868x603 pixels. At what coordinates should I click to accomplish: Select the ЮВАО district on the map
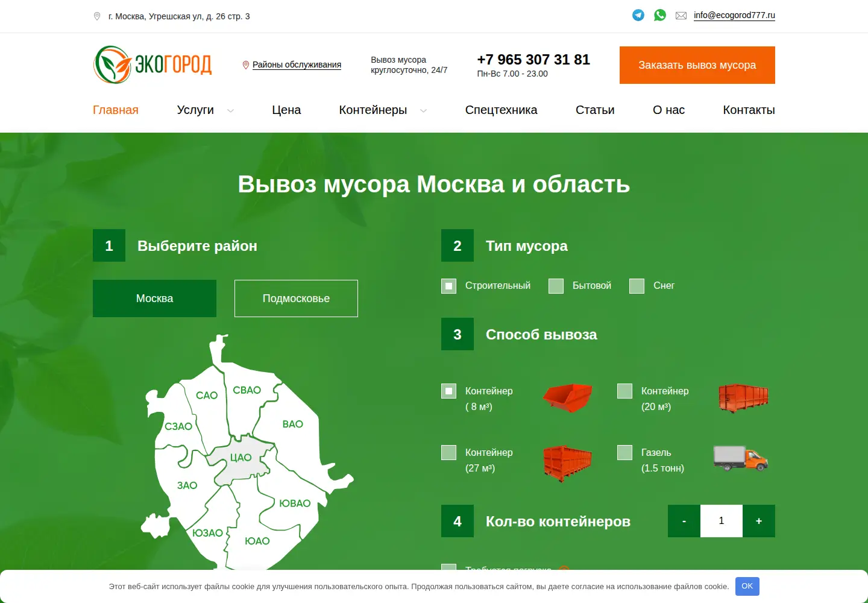(x=295, y=504)
